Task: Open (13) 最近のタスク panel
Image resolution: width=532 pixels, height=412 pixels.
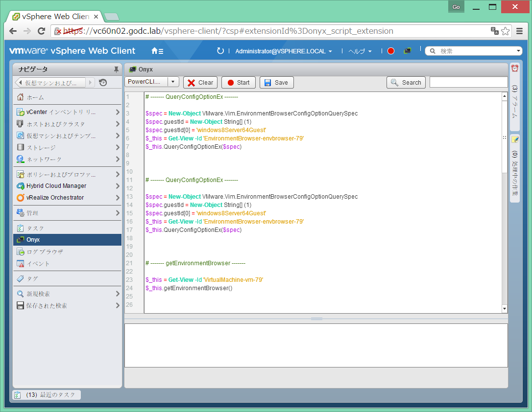Action: pyautogui.click(x=47, y=395)
